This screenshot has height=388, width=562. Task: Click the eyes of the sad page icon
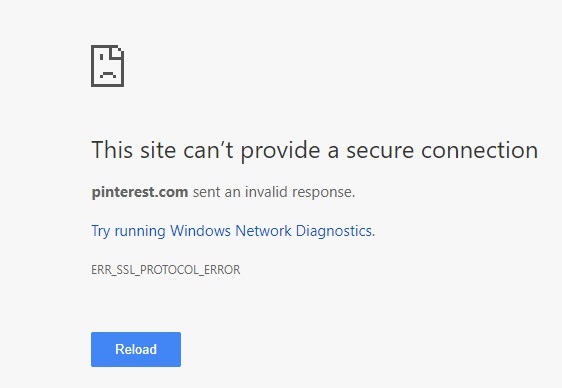click(108, 57)
